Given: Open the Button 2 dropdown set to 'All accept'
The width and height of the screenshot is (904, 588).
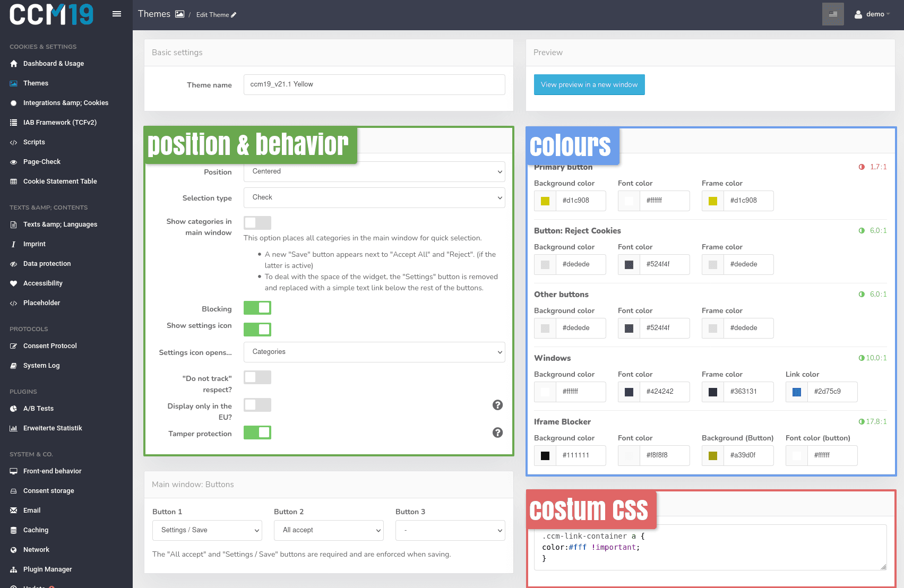Looking at the screenshot, I should click(328, 530).
